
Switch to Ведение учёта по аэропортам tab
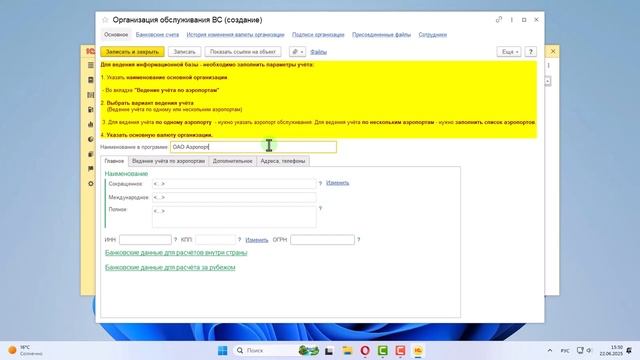[168, 161]
